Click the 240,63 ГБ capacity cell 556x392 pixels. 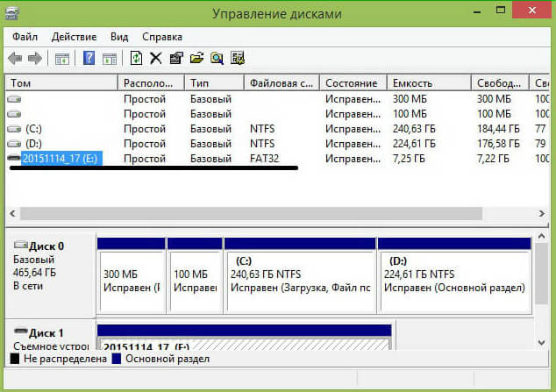(x=414, y=129)
